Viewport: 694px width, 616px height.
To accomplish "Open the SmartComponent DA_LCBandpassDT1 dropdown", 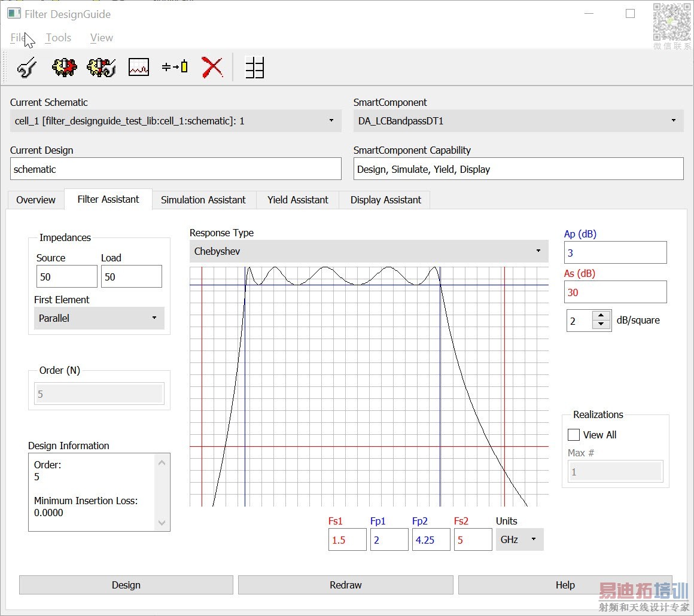I will coord(518,121).
